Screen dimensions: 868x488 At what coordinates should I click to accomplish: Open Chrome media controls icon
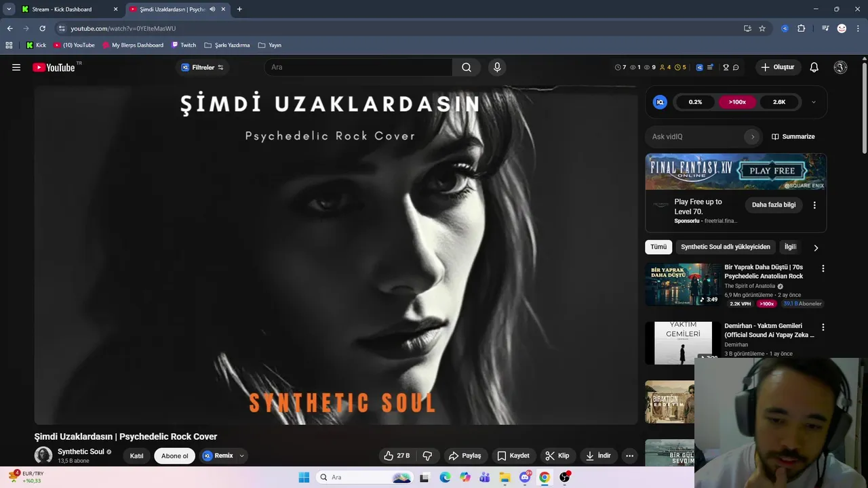tap(825, 28)
